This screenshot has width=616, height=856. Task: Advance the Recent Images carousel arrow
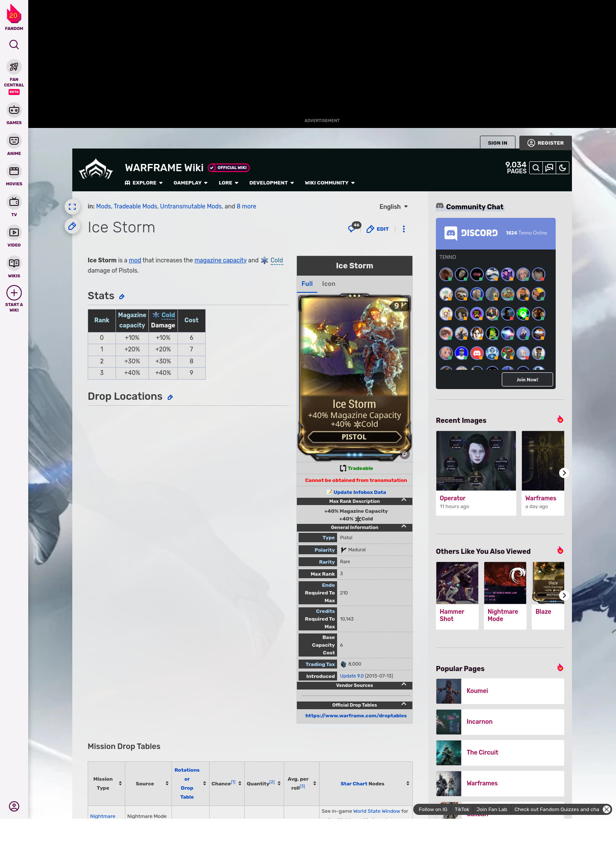[564, 473]
